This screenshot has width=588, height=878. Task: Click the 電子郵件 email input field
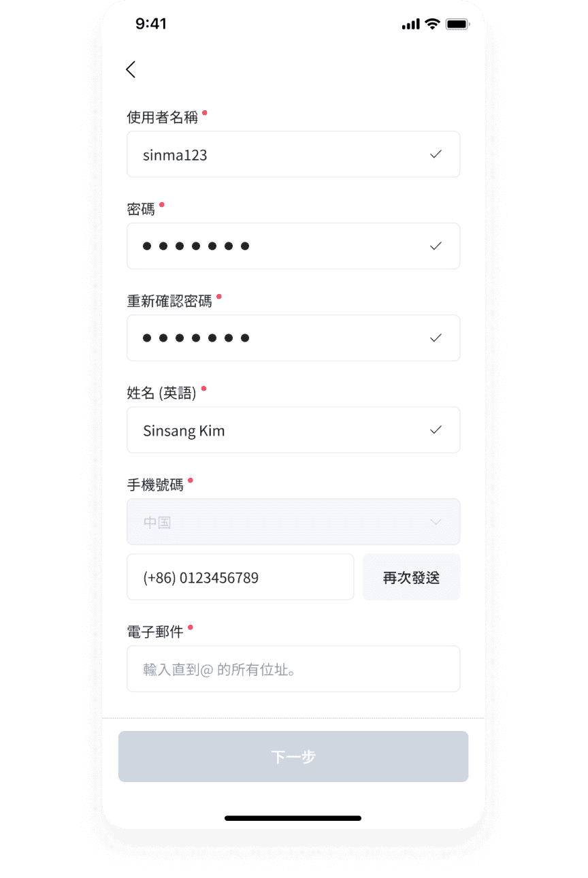point(293,669)
